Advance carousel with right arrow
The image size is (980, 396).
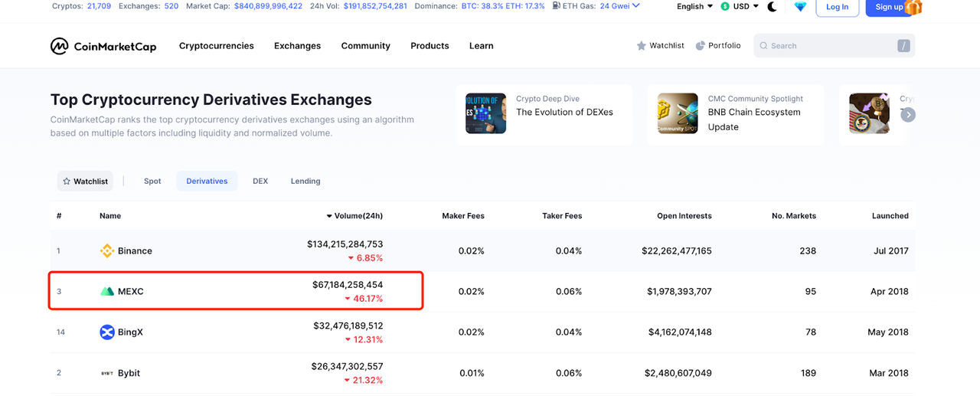click(908, 115)
